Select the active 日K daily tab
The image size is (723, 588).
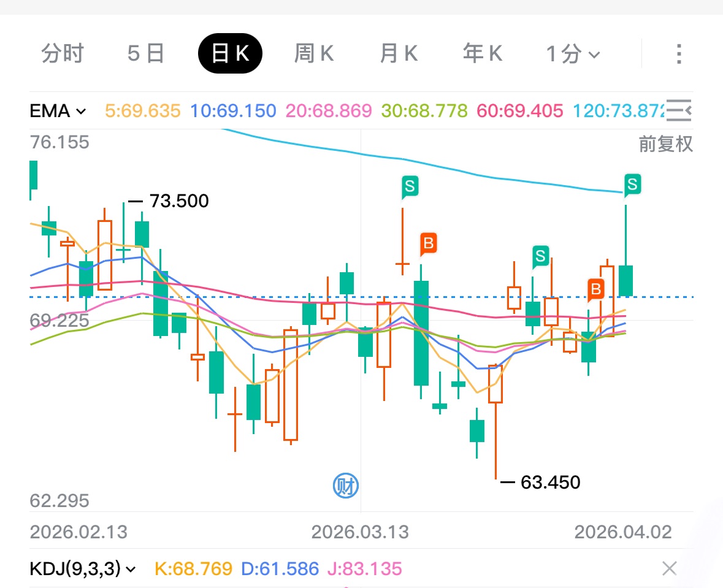(230, 54)
